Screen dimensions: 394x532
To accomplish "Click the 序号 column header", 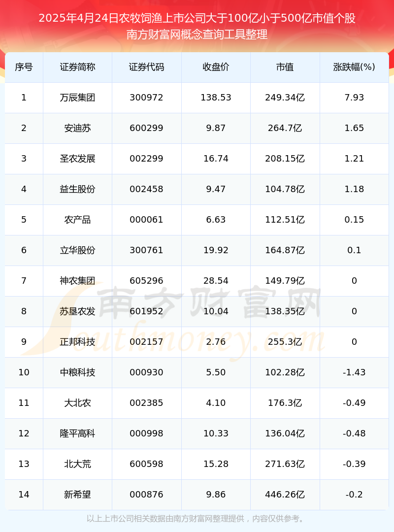I will (x=24, y=67).
